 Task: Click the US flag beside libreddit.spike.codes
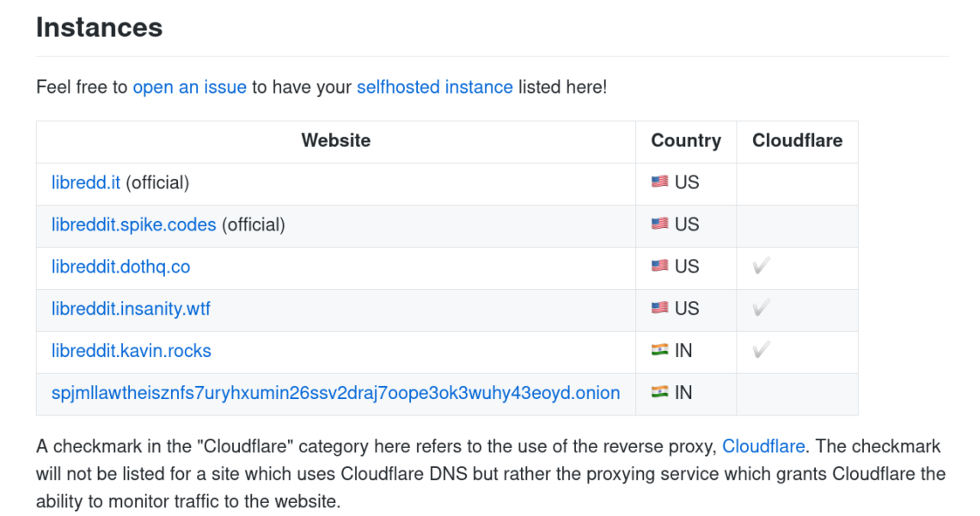click(x=659, y=224)
